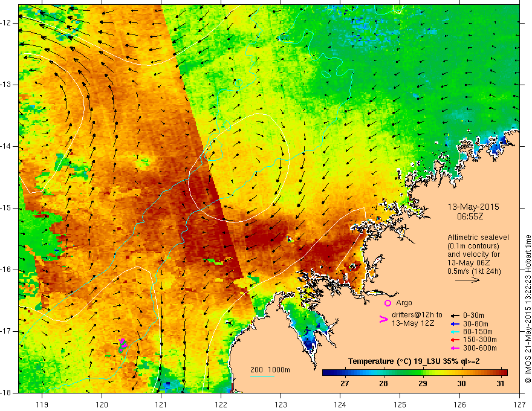Click the dark blue end of temperature bar
The width and height of the screenshot is (532, 411).
coord(328,373)
